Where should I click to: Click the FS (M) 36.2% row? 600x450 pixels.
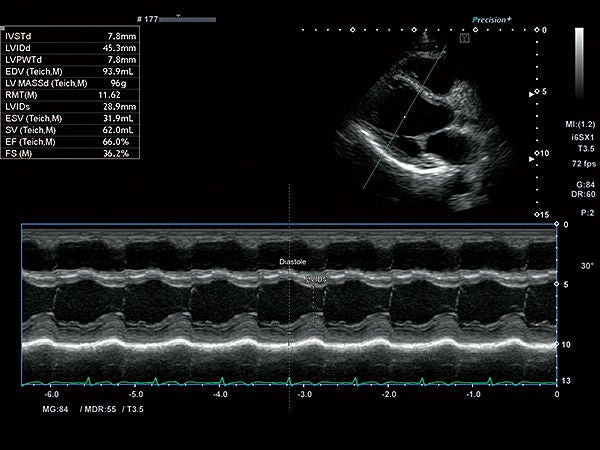[70, 153]
